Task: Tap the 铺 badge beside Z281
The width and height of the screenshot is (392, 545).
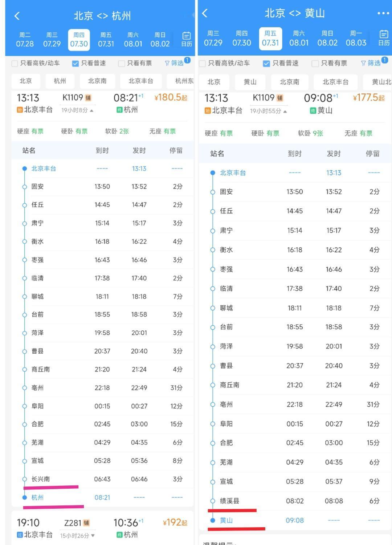Action: click(x=86, y=523)
